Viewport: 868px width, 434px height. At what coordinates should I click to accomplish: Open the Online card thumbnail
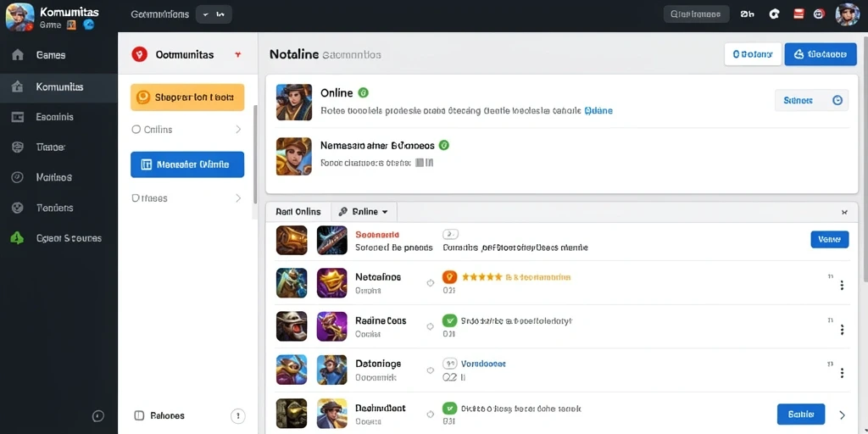294,103
